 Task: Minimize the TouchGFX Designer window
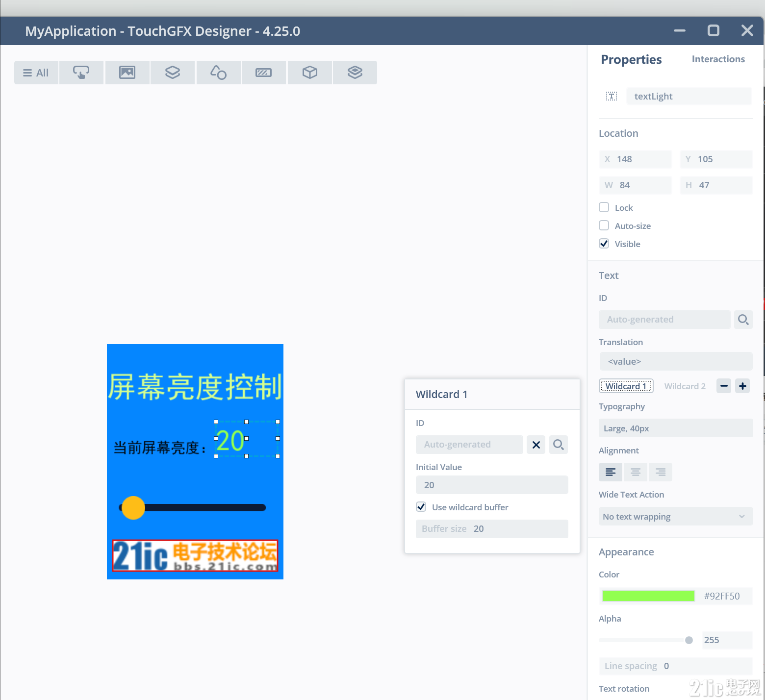point(680,30)
